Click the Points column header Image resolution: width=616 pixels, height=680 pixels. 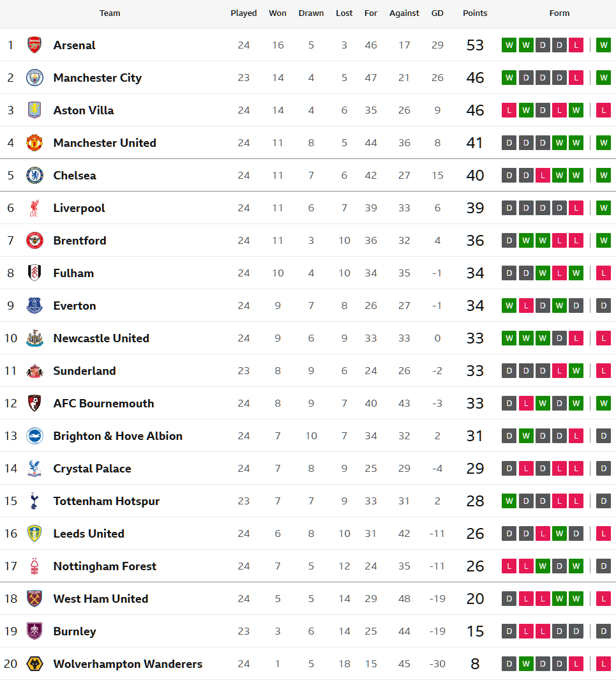click(x=475, y=13)
